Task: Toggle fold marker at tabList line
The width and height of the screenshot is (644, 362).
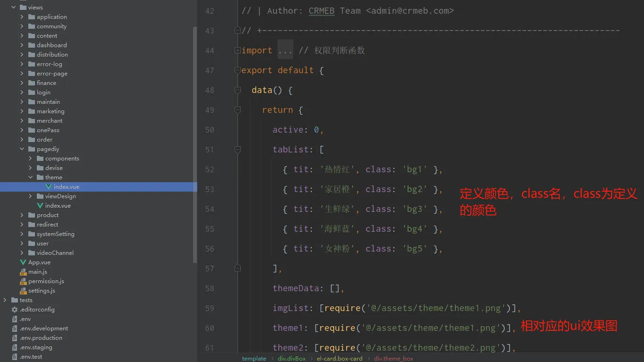Action: click(x=237, y=150)
